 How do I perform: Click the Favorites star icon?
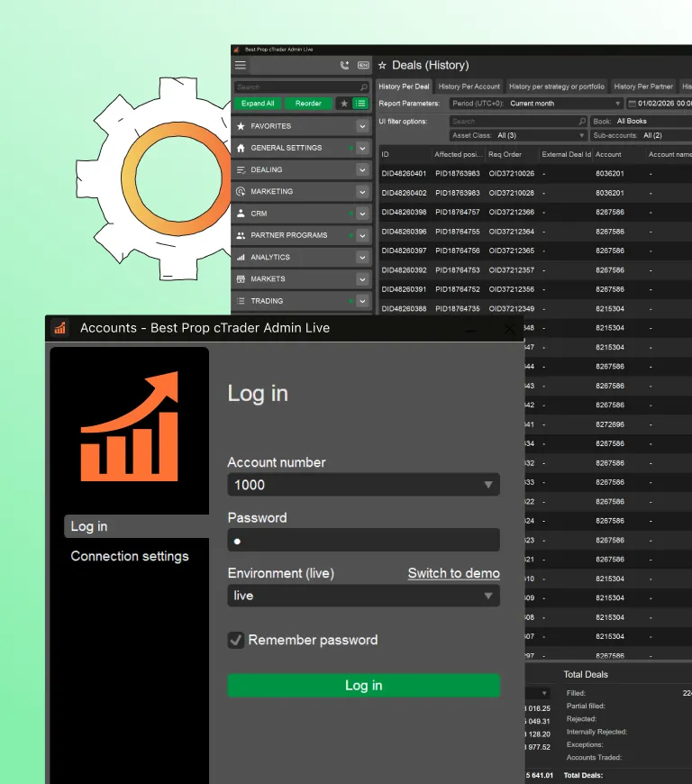click(241, 126)
